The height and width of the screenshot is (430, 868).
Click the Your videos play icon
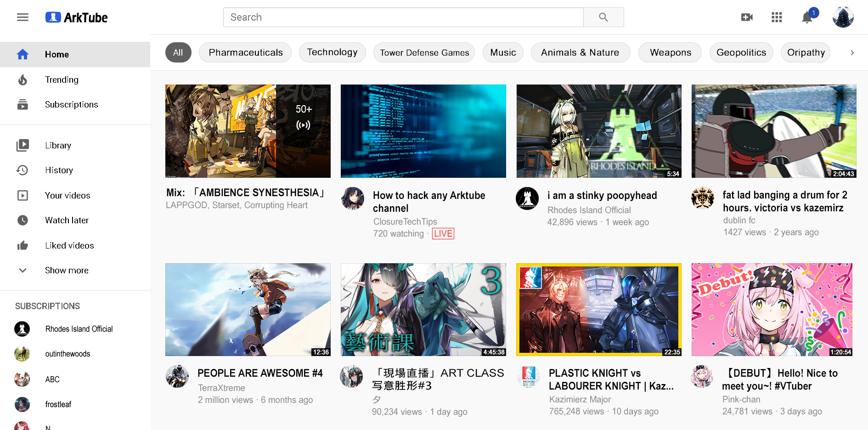click(x=23, y=195)
